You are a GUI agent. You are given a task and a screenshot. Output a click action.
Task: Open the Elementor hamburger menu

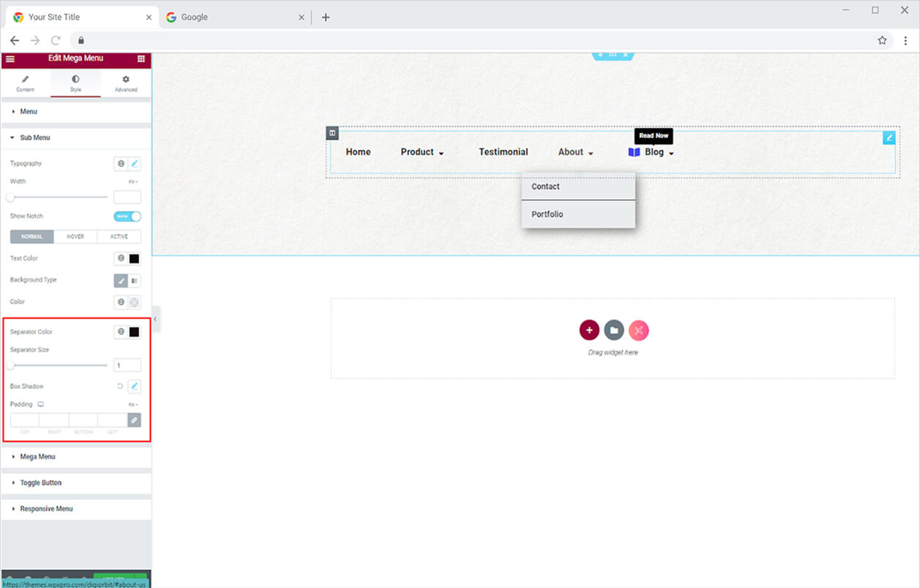[x=10, y=59]
